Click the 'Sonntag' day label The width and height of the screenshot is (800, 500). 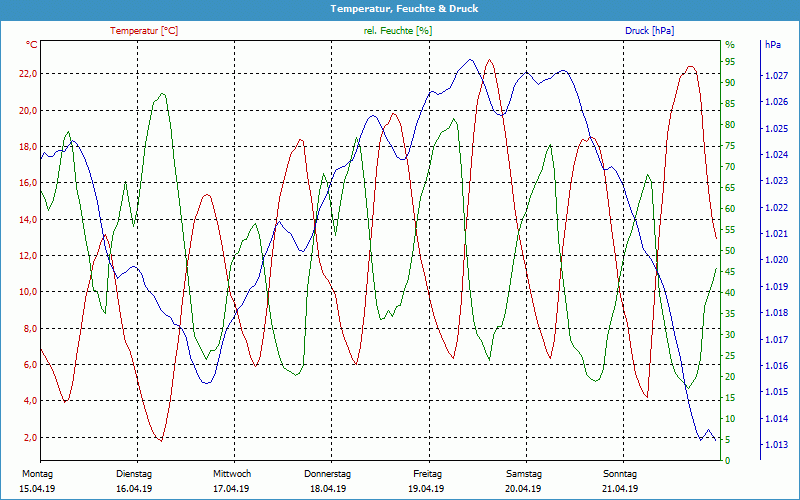click(x=620, y=474)
